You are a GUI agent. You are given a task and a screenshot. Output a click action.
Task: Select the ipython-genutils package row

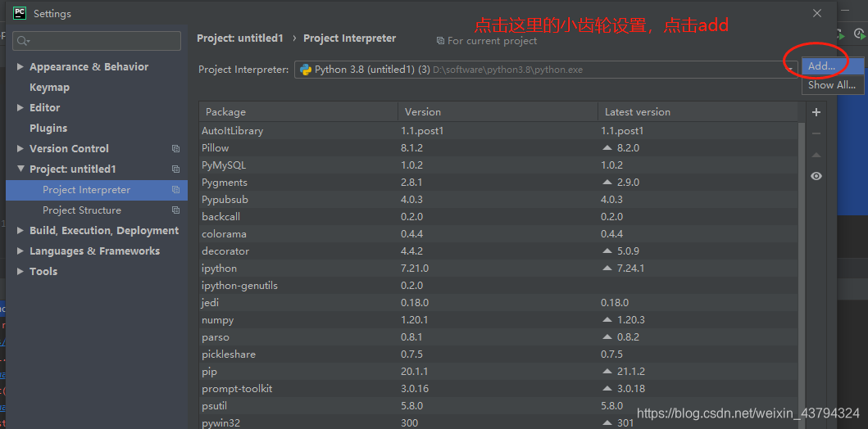(x=498, y=286)
